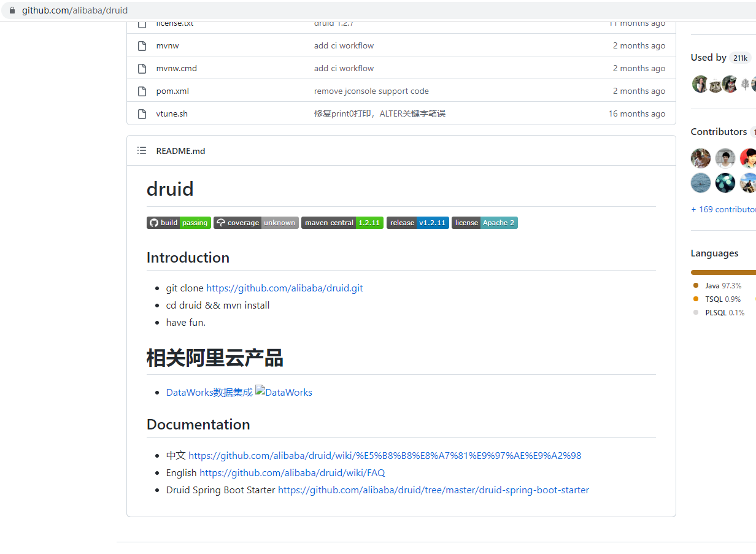The height and width of the screenshot is (554, 756).
Task: Open the teal bokeh-lights contributor avatar
Action: tap(725, 183)
